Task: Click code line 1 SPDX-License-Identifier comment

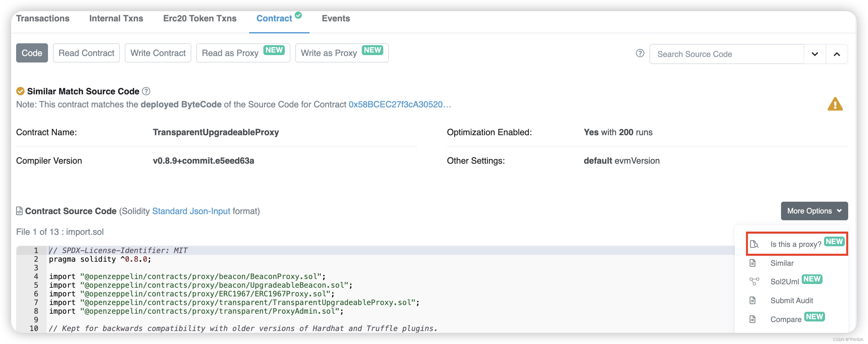Action: (118, 250)
